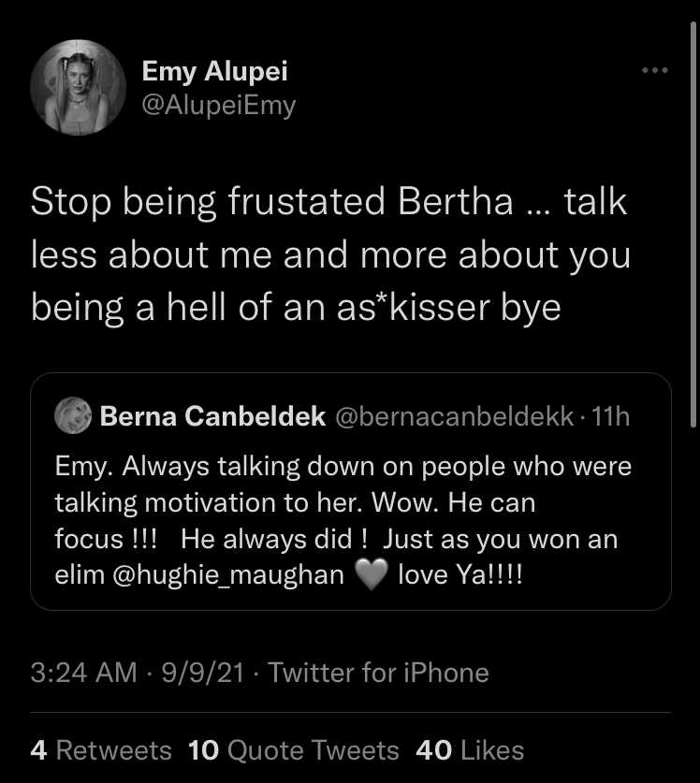The image size is (700, 783).
Task: Click the 9/9/21 date
Action: pos(203,672)
